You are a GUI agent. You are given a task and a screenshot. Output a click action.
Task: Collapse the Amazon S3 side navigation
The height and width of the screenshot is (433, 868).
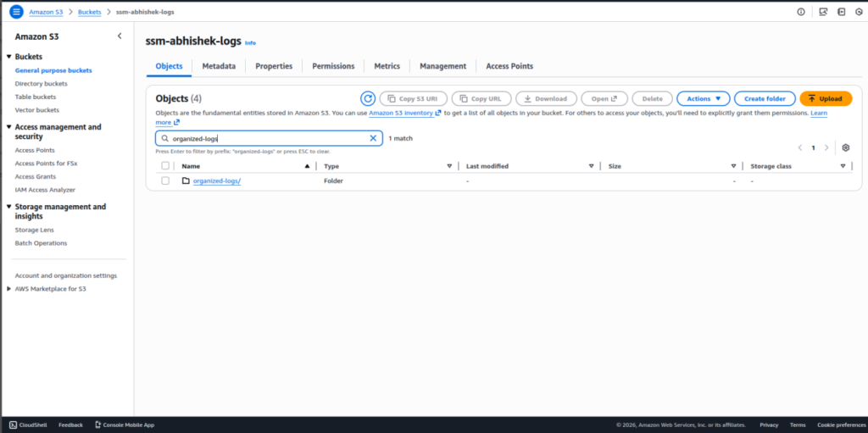tap(120, 36)
